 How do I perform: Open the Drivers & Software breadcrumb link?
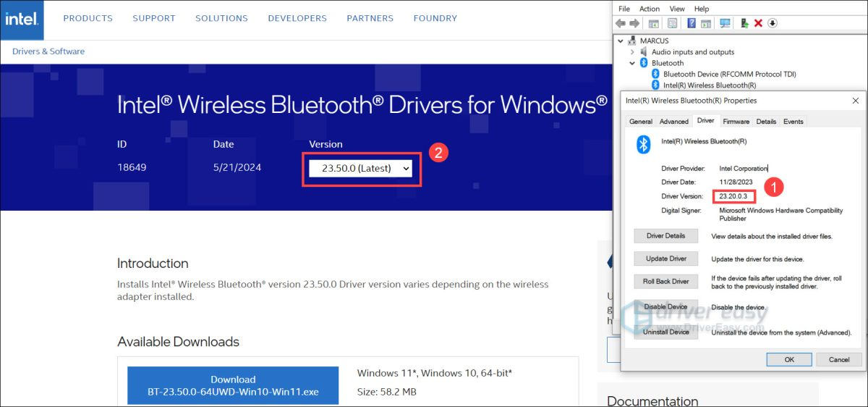click(48, 51)
